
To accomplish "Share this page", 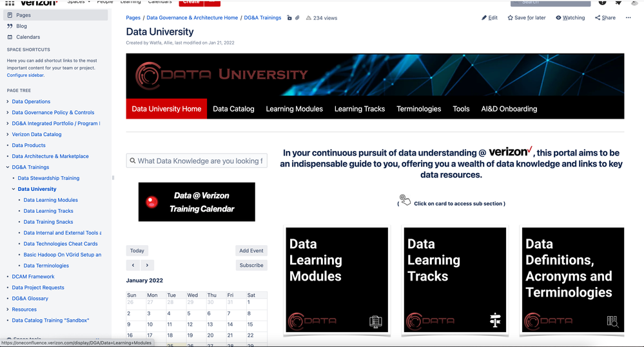I will (605, 17).
